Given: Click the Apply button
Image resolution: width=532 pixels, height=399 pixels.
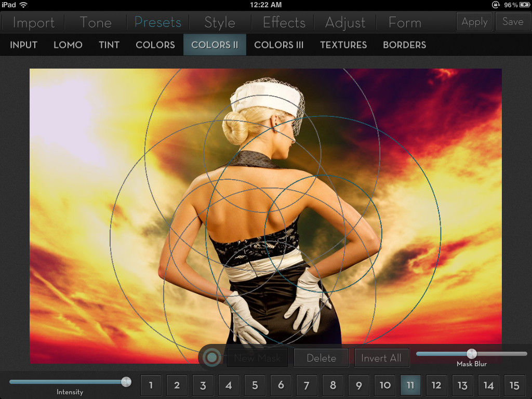Looking at the screenshot, I should [x=474, y=22].
